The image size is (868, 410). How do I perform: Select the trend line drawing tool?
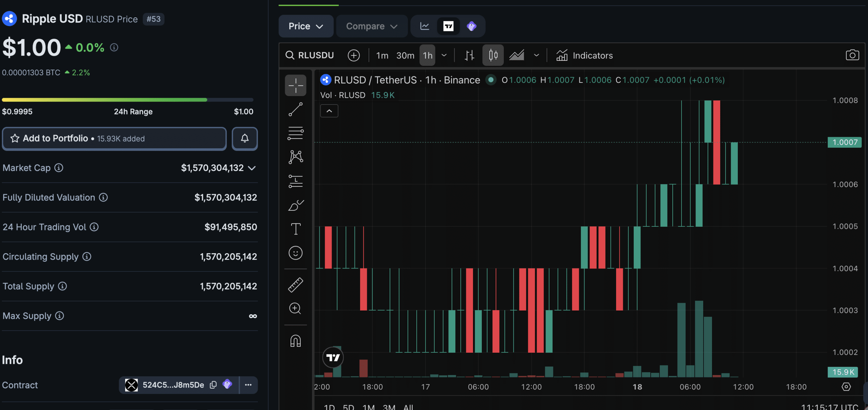point(295,109)
